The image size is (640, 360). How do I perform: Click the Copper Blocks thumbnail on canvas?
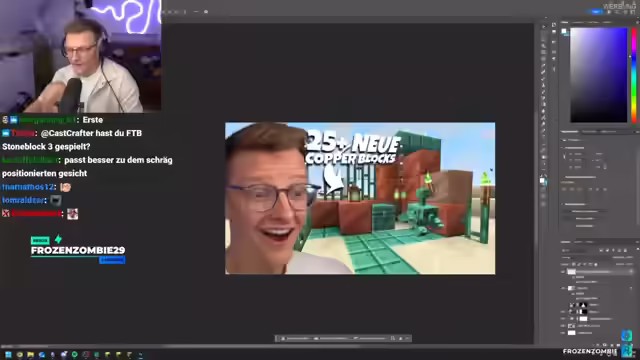[x=360, y=198]
